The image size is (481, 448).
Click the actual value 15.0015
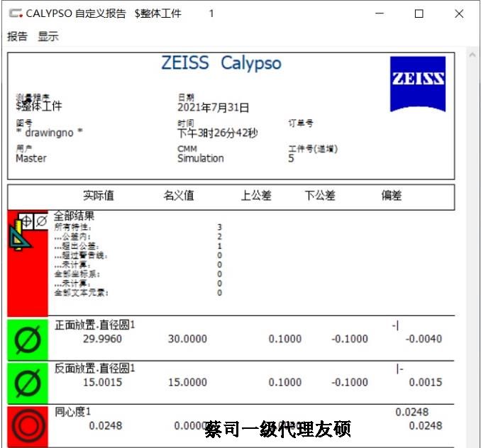click(x=102, y=382)
